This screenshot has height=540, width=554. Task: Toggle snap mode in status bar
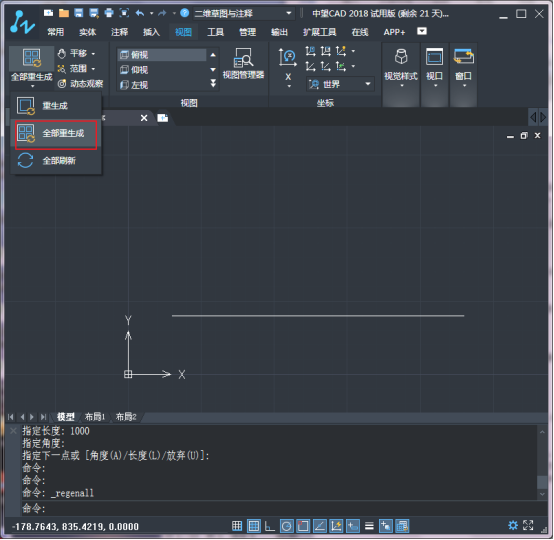tap(237, 526)
